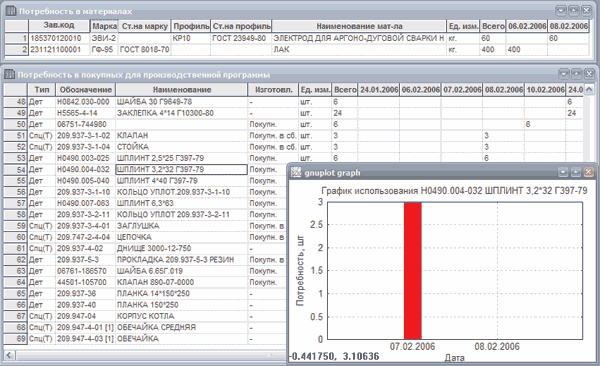Minimize the materials requirement window
This screenshot has width=600, height=366.
561,11
